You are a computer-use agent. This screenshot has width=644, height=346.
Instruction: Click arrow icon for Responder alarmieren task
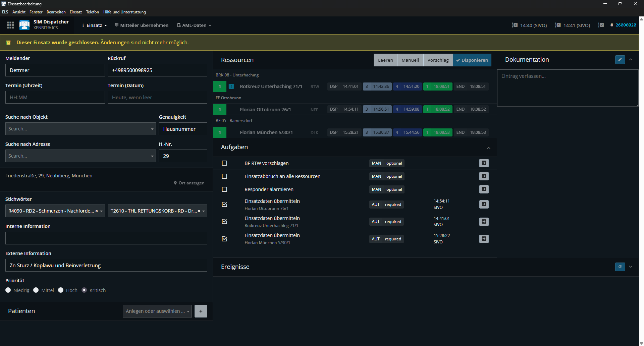pyautogui.click(x=484, y=189)
